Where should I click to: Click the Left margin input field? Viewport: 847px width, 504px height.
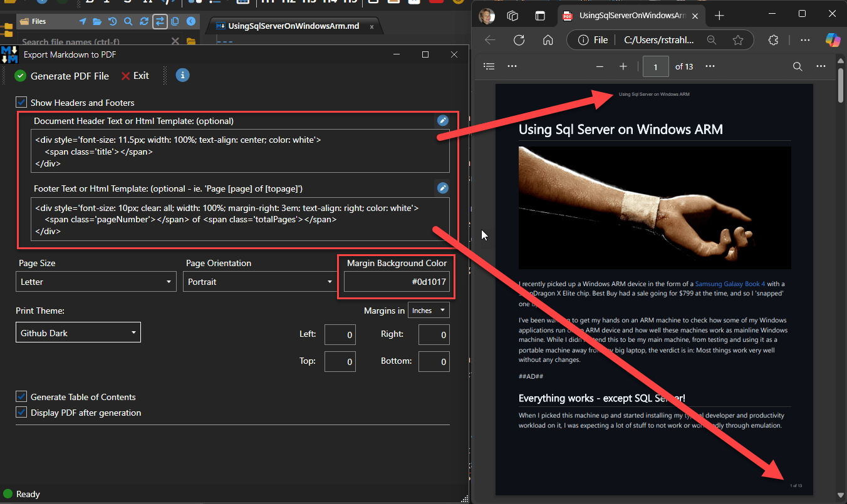[340, 335]
